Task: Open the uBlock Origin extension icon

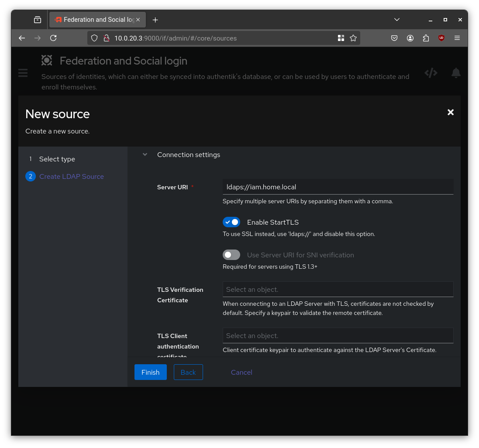Action: tap(441, 38)
